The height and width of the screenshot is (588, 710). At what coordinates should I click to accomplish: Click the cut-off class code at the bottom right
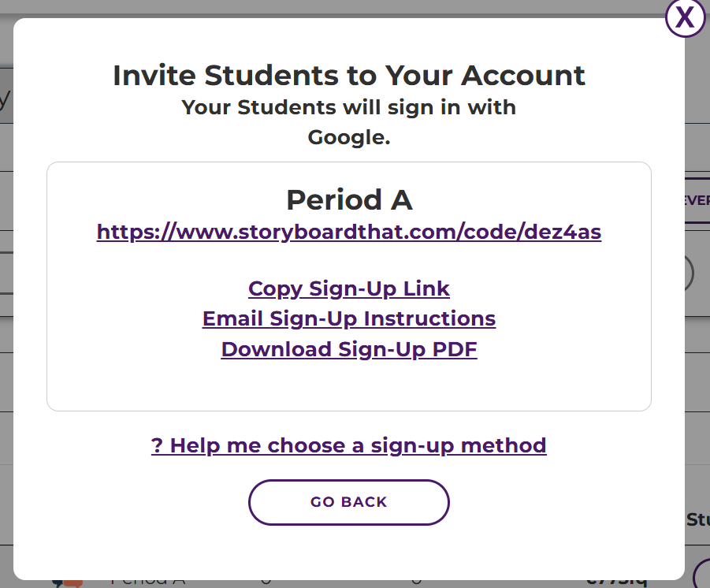pyautogui.click(x=618, y=583)
